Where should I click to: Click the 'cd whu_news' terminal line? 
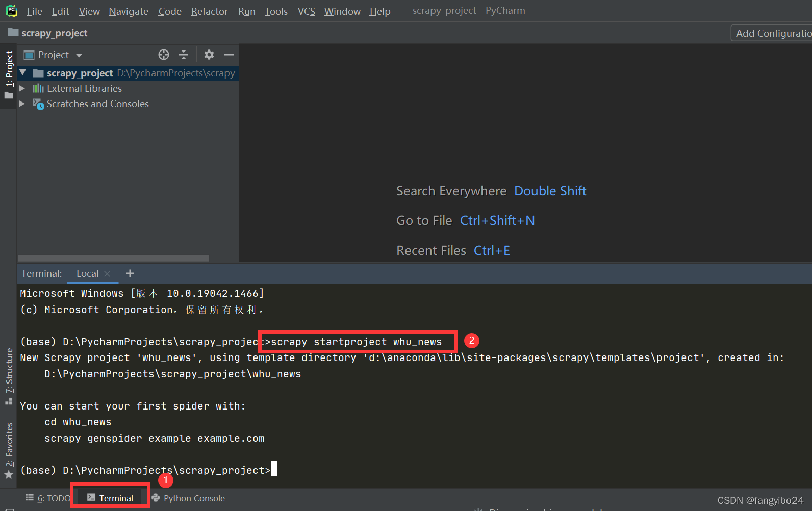click(x=78, y=422)
